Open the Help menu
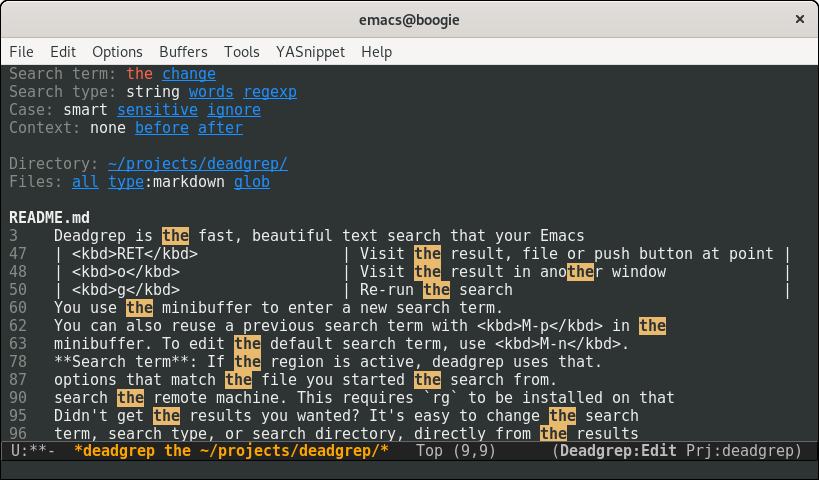This screenshot has width=819, height=480. [x=376, y=52]
